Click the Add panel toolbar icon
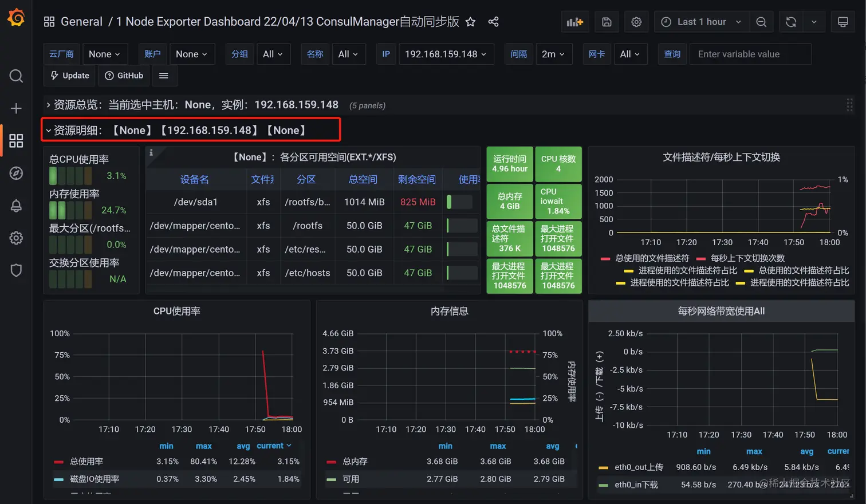 pos(574,22)
